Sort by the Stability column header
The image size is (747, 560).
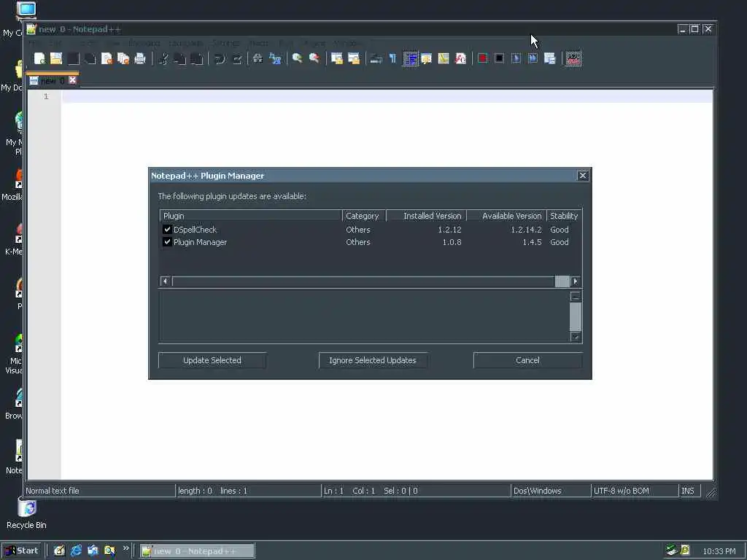(564, 216)
